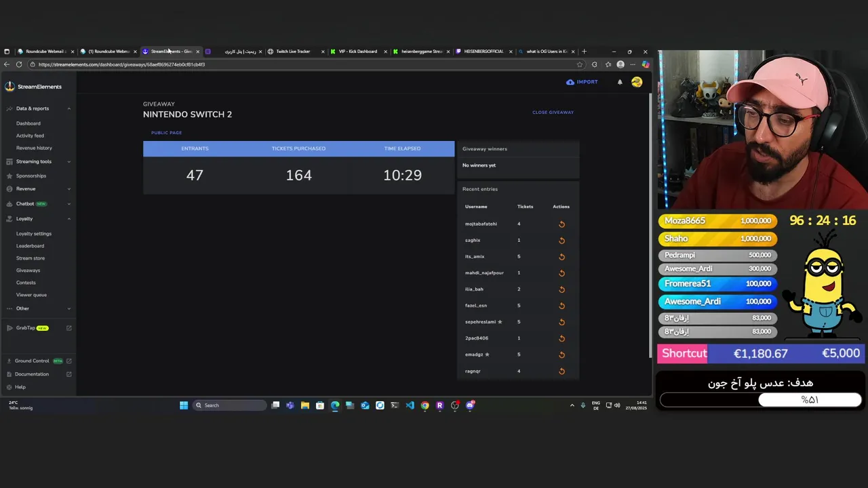Click the StreamElements rocket logo
The image size is (868, 488).
(9, 86)
